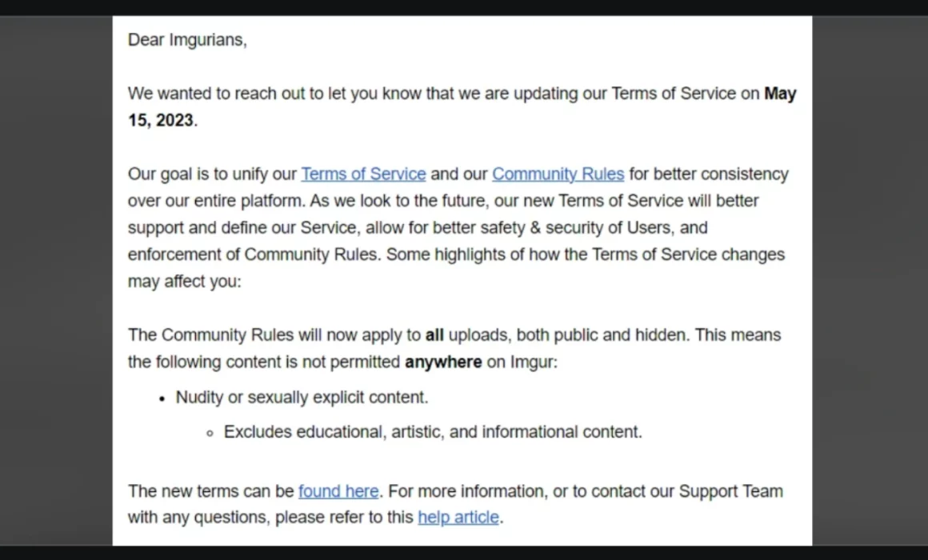The width and height of the screenshot is (928, 560).
Task: Click the bold word "all"
Action: coord(434,335)
